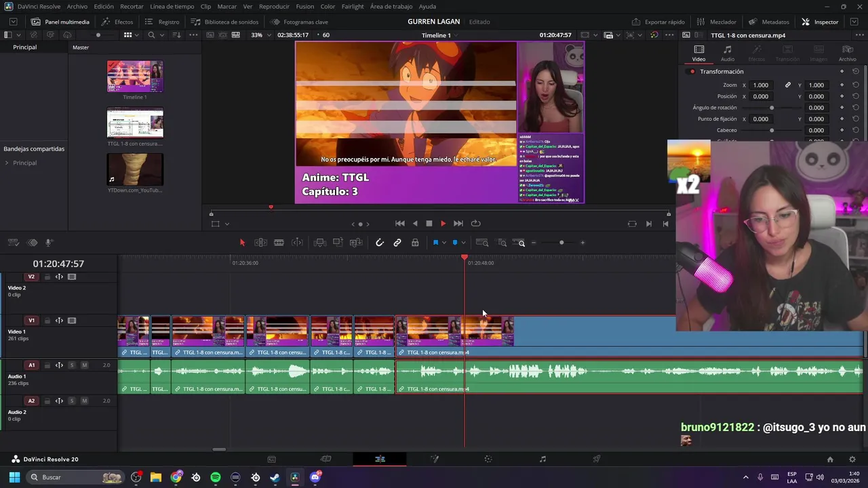Go to first frame button
The image size is (868, 488).
pos(400,224)
